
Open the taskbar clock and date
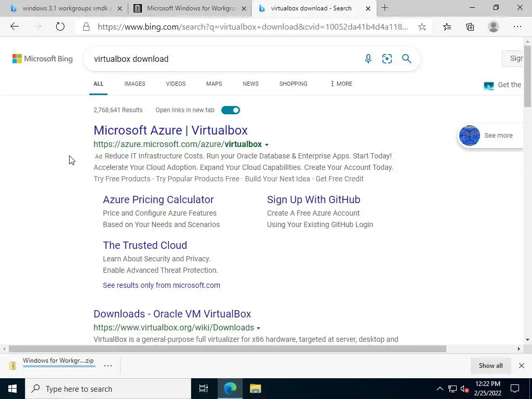click(x=488, y=389)
